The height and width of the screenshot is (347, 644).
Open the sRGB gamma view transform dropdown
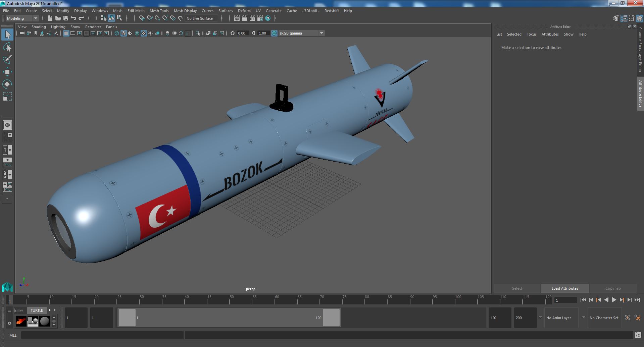(x=301, y=33)
